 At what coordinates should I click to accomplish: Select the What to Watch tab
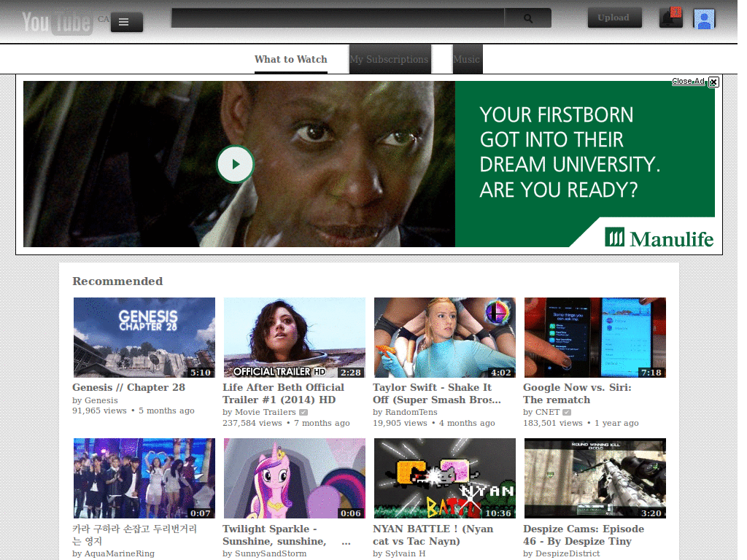coord(290,59)
